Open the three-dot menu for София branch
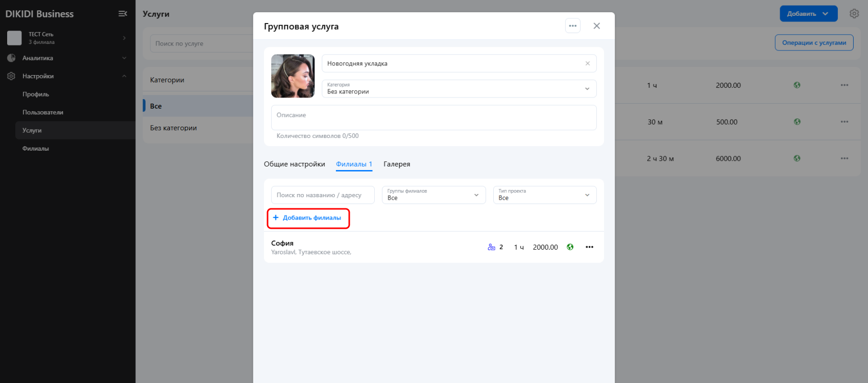868x383 pixels. (x=589, y=247)
